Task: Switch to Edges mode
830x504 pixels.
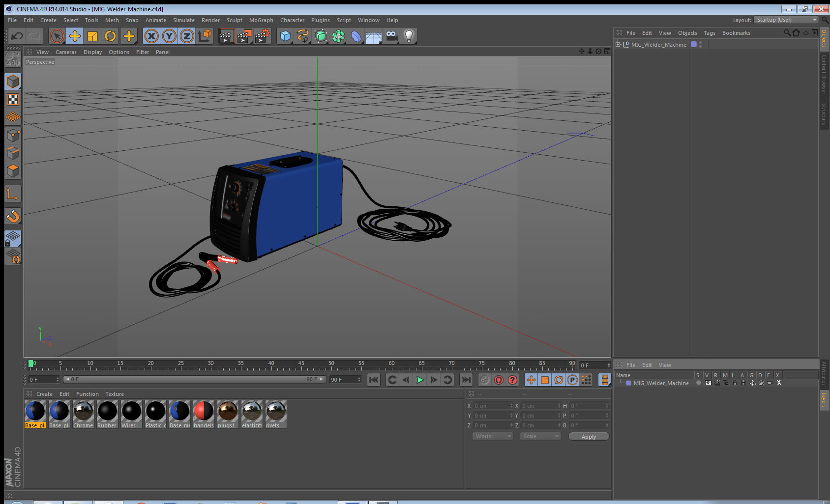Action: coord(13,153)
